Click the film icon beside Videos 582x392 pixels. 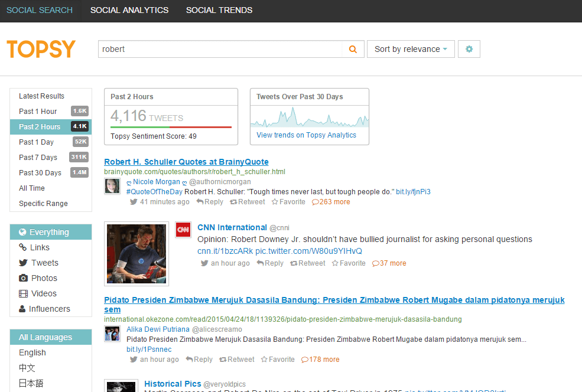[23, 294]
